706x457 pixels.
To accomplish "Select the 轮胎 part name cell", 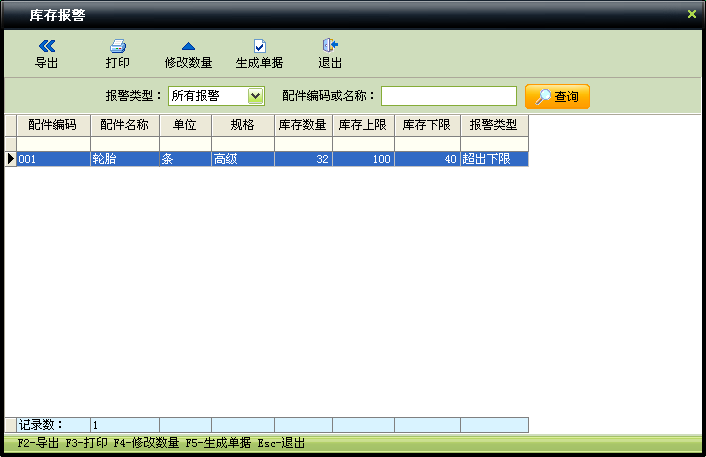I will click(125, 159).
